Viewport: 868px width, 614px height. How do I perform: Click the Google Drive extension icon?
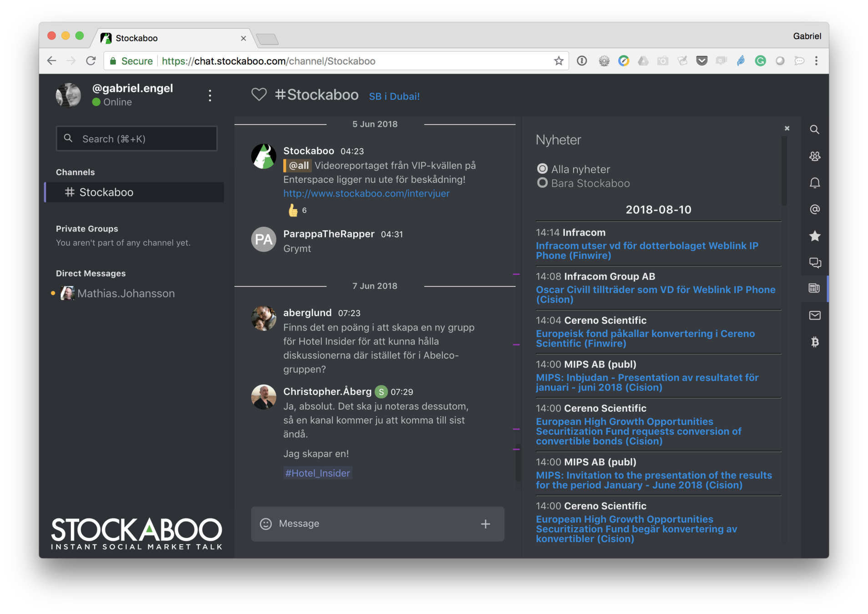643,61
